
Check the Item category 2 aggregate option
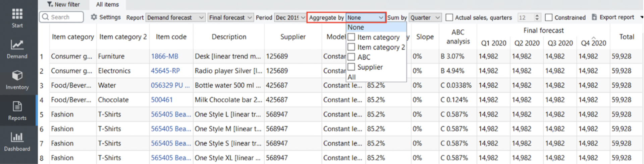[351, 47]
